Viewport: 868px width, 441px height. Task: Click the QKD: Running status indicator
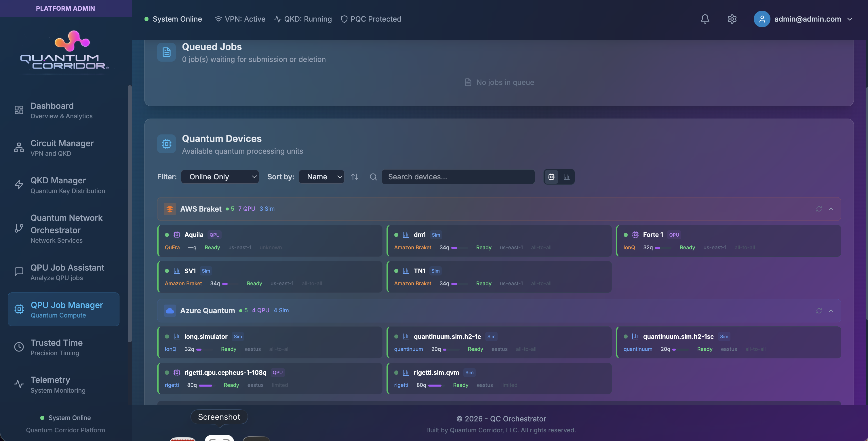tap(303, 19)
